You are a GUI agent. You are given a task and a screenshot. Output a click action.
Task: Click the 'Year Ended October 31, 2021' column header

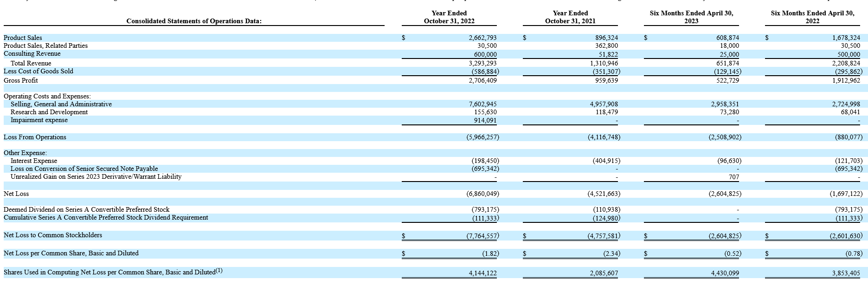(x=570, y=17)
